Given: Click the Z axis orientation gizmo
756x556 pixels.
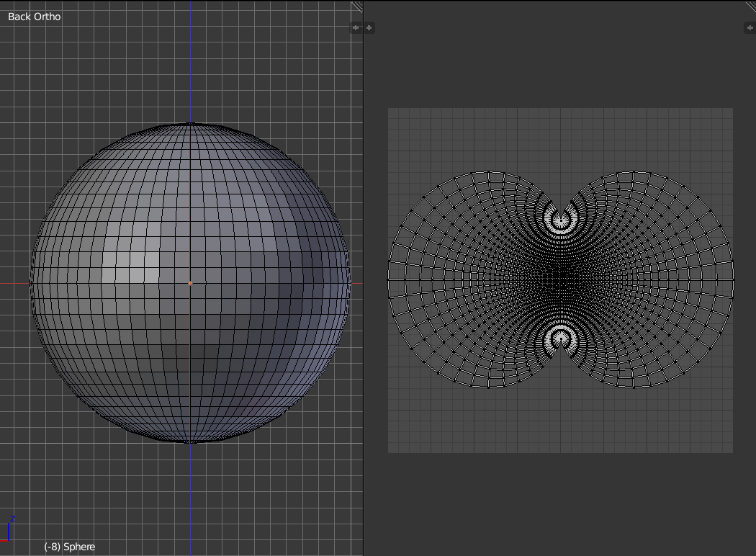Looking at the screenshot, I should 9,529.
